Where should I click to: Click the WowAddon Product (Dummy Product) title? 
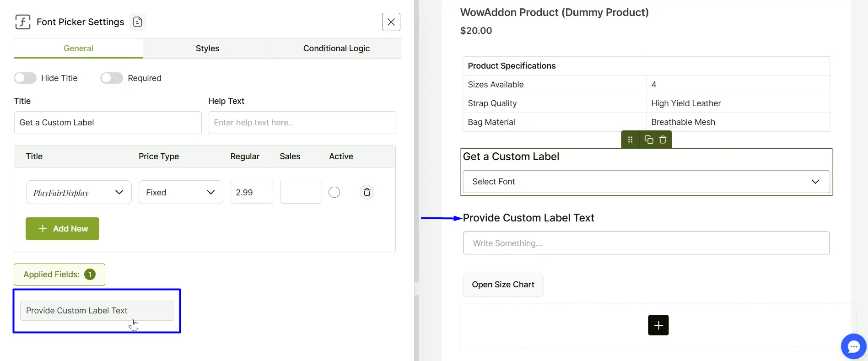tap(554, 12)
